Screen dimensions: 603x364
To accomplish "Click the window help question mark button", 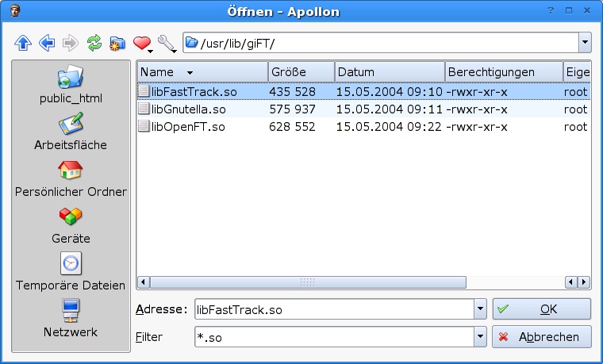I will pos(551,10).
